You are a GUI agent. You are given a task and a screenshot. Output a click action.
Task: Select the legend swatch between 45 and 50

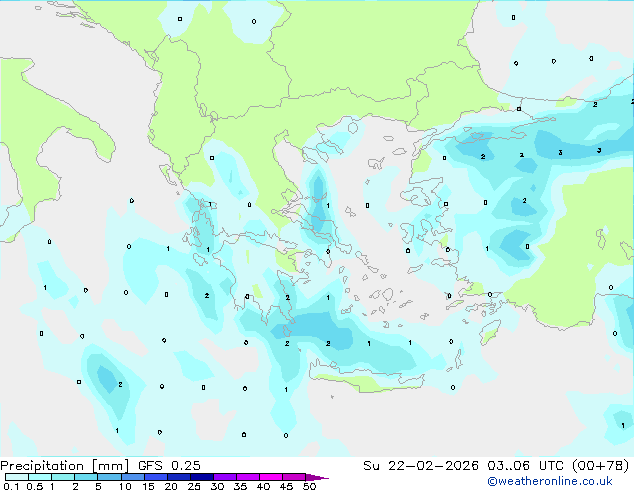point(294,477)
